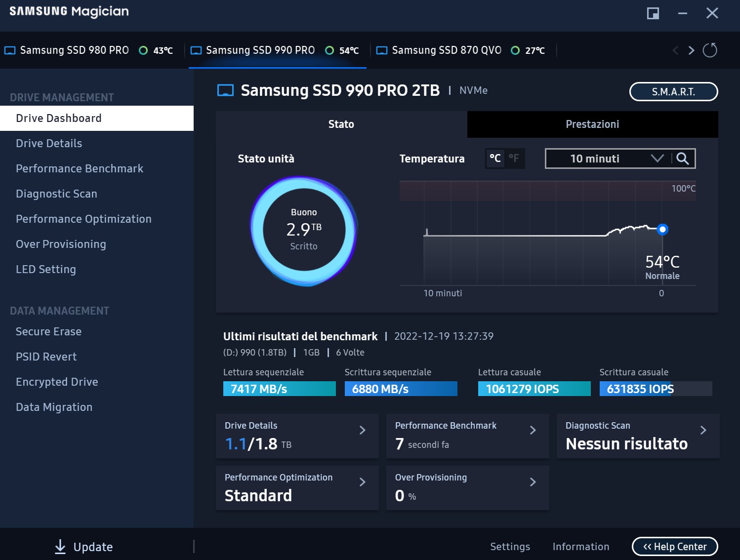Image resolution: width=740 pixels, height=560 pixels.
Task: Open Performance Optimization card via its chevron
Action: [363, 482]
